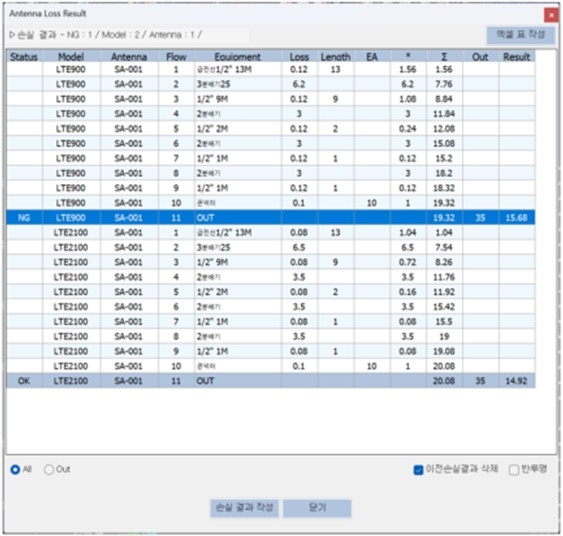
Task: Uncheck the 이전손실결과 삭제 checkbox
Action: click(418, 470)
